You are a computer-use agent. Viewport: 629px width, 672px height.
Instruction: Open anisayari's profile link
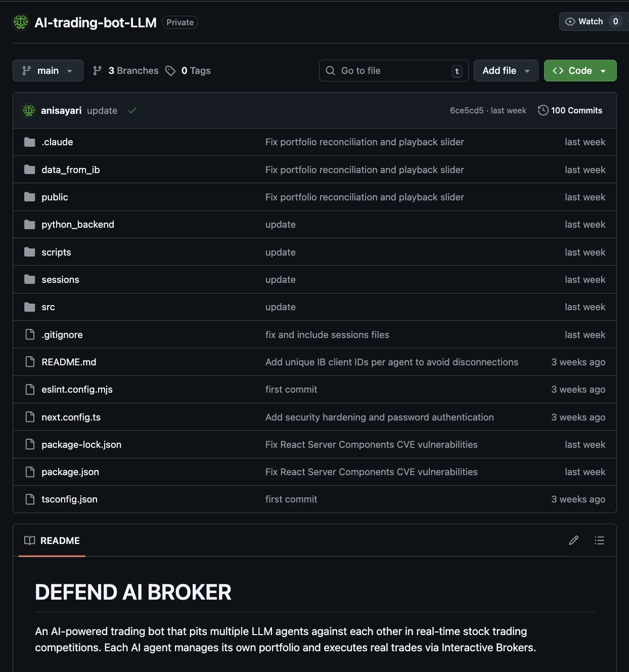click(x=61, y=110)
